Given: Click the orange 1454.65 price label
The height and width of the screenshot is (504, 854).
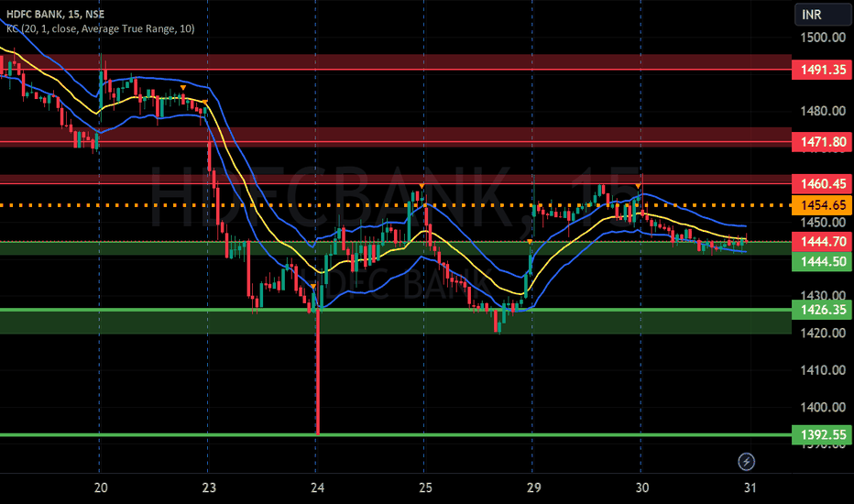Looking at the screenshot, I should [823, 205].
